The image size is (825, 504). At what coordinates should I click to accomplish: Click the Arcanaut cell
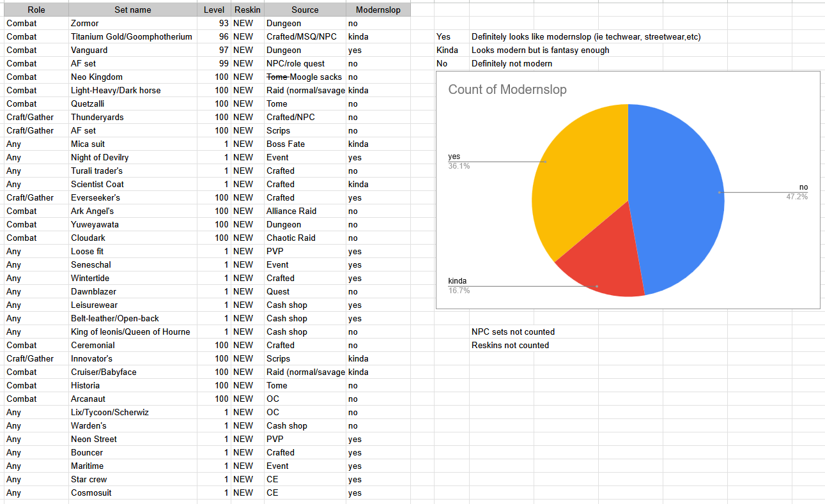click(x=133, y=399)
